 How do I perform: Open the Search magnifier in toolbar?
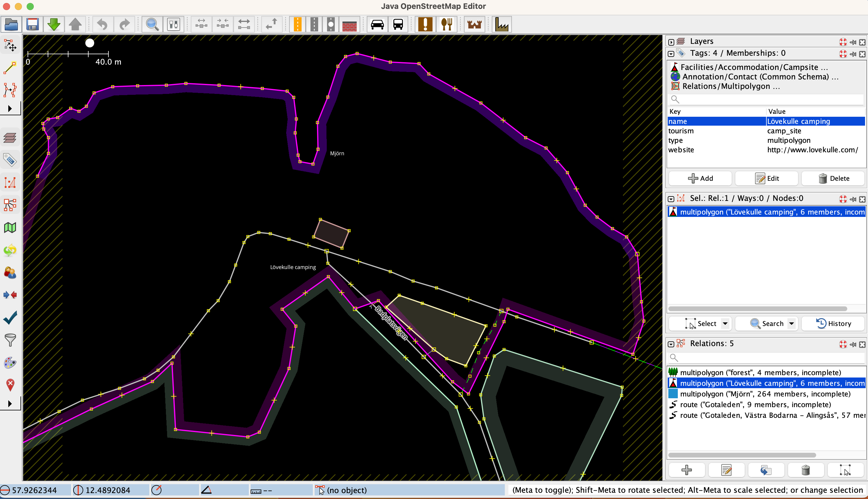point(152,24)
